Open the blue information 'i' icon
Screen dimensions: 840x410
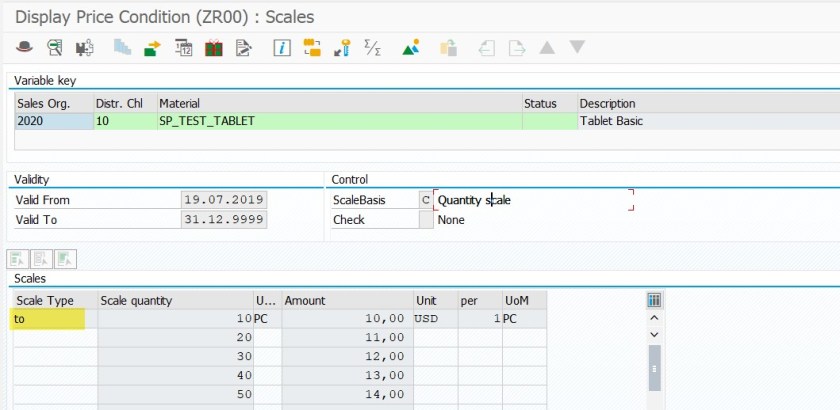click(x=282, y=47)
